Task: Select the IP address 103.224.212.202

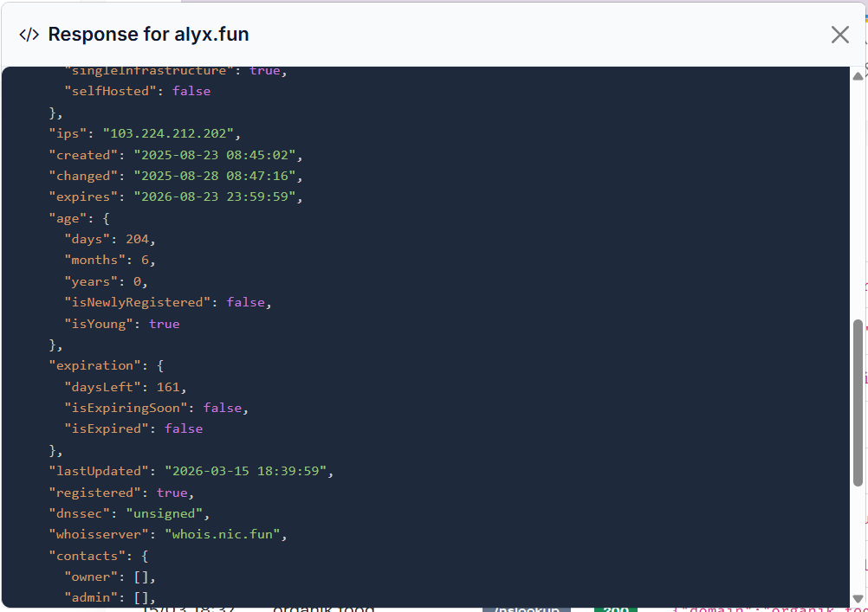Action: point(170,132)
